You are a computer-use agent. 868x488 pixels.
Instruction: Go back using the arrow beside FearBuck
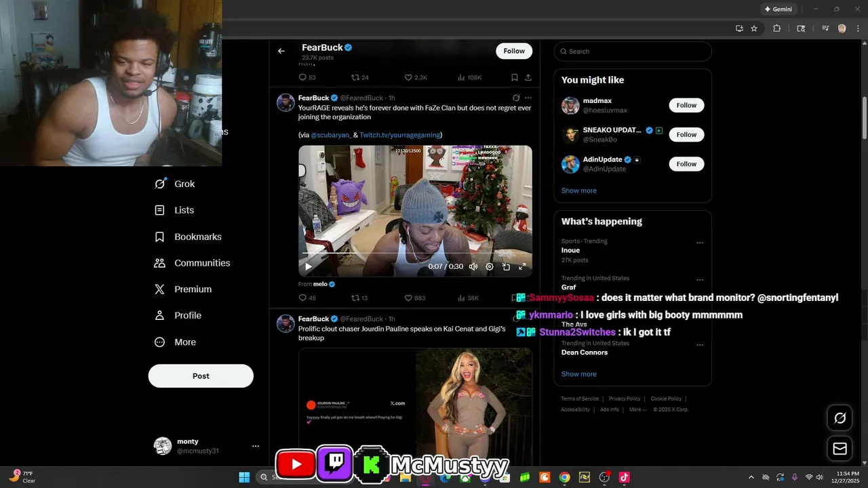click(x=281, y=51)
